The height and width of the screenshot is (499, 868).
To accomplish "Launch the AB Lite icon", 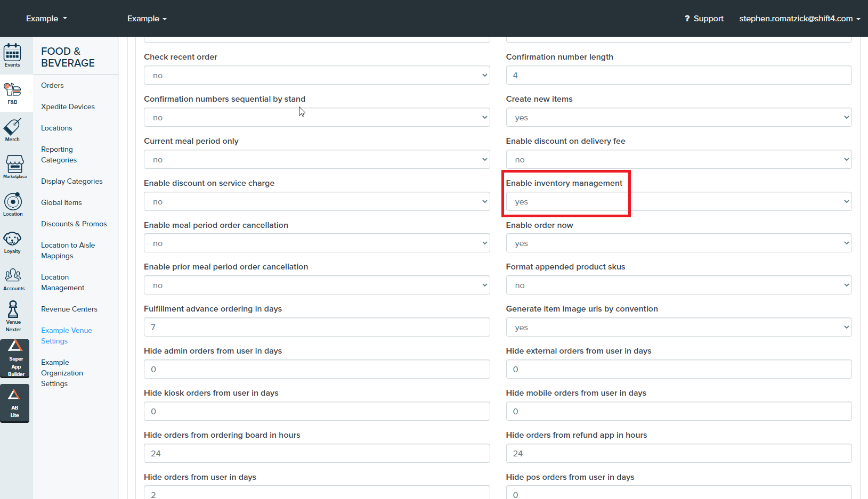I will (14, 403).
